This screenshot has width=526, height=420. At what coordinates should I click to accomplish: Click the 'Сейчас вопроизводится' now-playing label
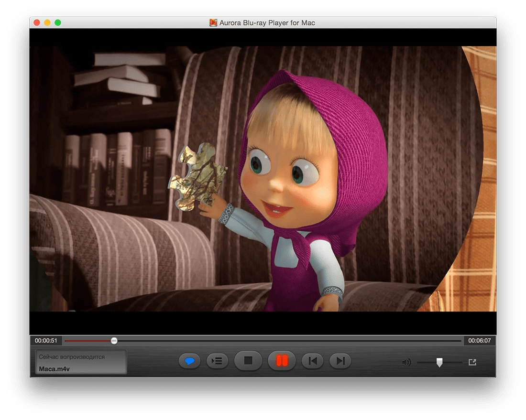72,357
